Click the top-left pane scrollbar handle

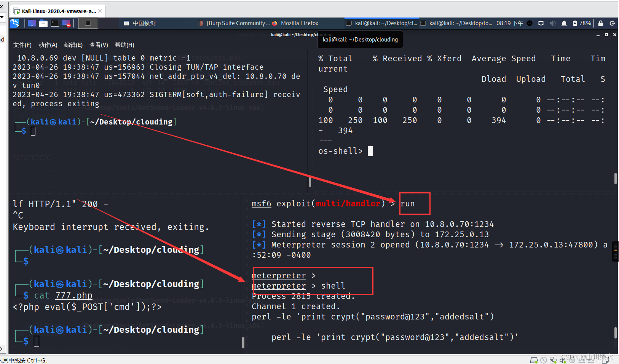(x=310, y=182)
